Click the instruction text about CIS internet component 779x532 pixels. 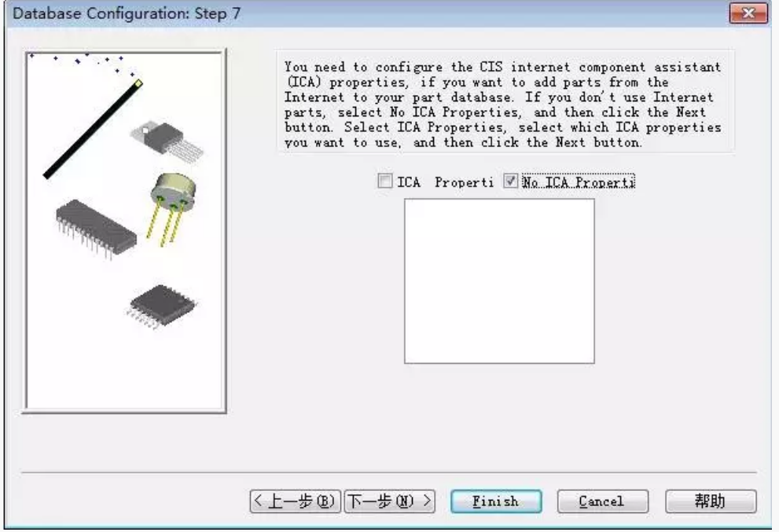tap(503, 105)
